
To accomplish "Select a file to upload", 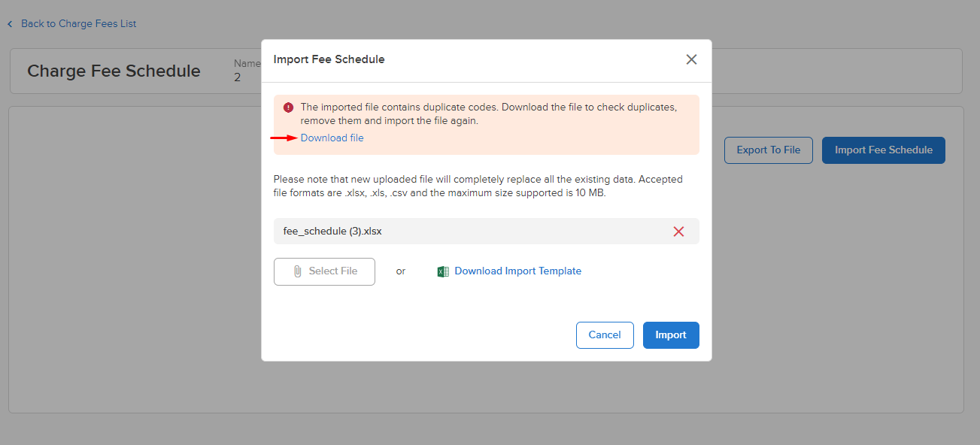I will [324, 271].
